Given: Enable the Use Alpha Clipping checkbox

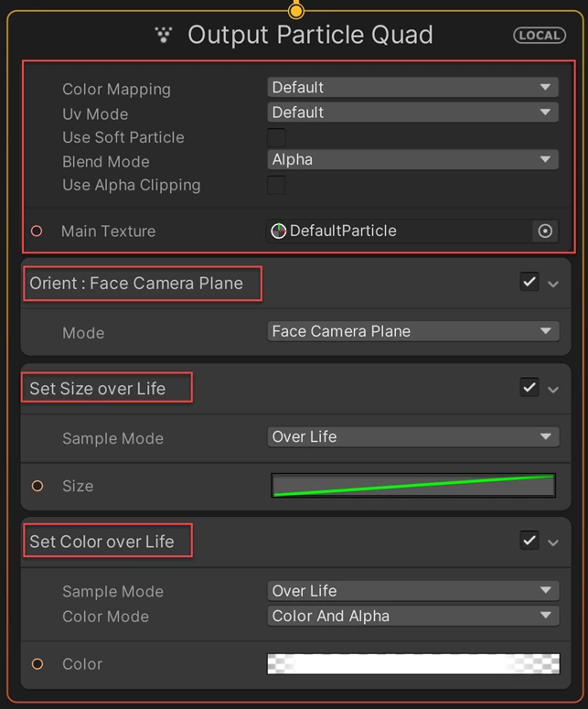Looking at the screenshot, I should point(276,185).
